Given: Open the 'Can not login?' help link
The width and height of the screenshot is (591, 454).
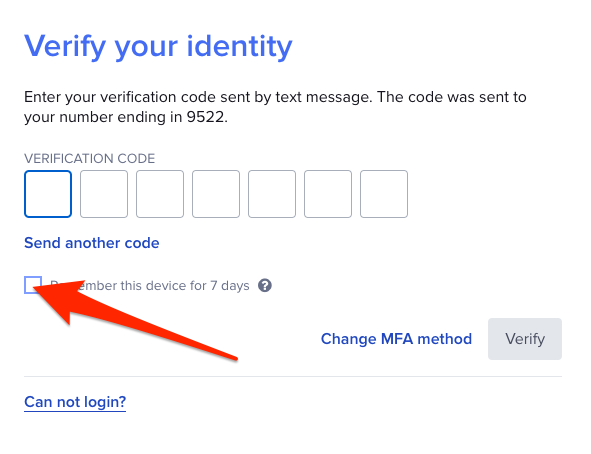Looking at the screenshot, I should 75,402.
